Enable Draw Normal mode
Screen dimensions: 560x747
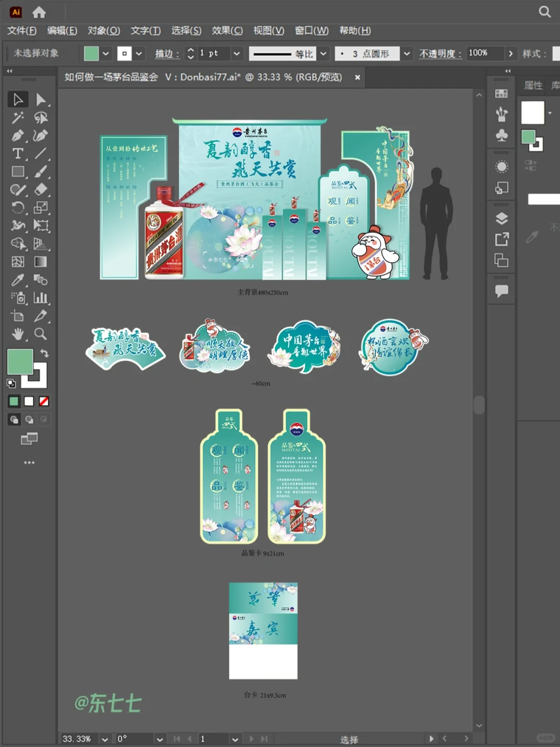point(14,420)
